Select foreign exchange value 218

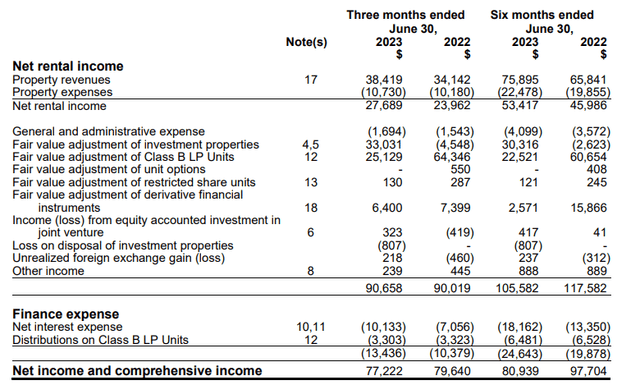(x=393, y=258)
